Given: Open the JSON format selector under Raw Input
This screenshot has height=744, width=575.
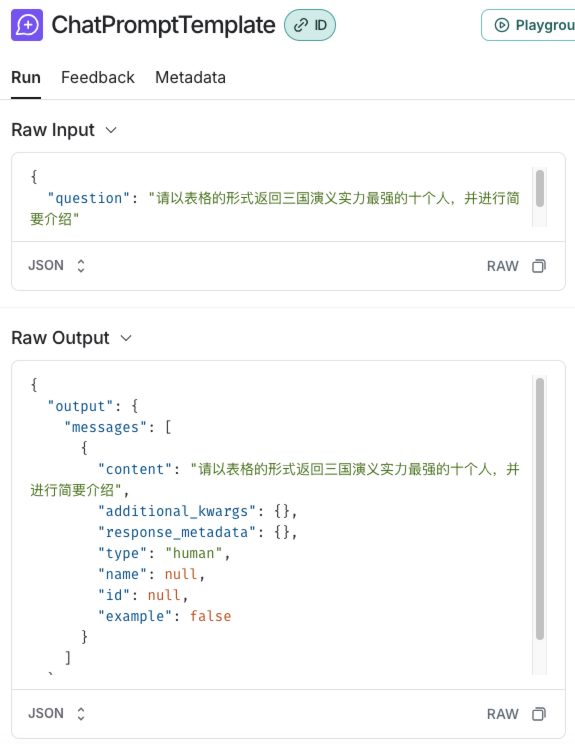Looking at the screenshot, I should [x=56, y=266].
